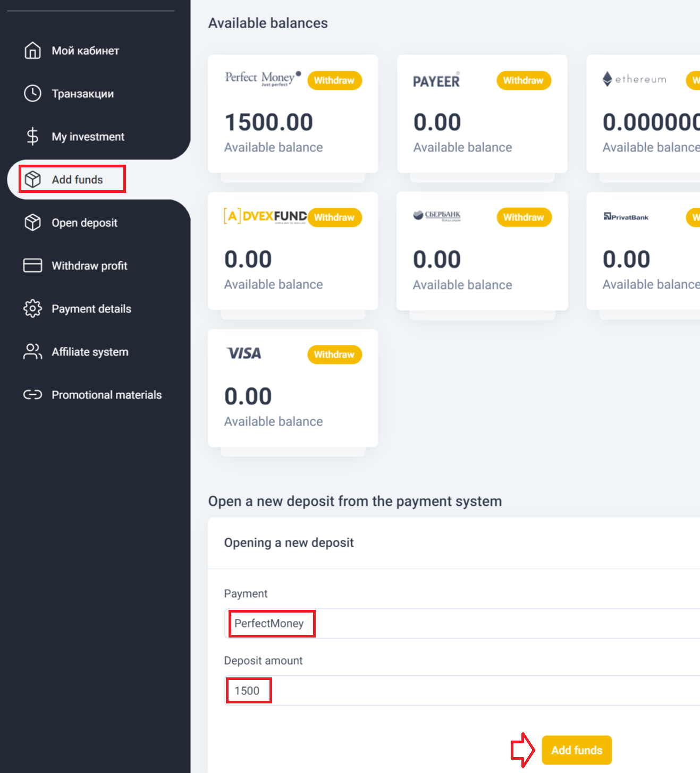Click the PrivatBank logo
Image resolution: width=700 pixels, height=773 pixels.
pyautogui.click(x=626, y=217)
